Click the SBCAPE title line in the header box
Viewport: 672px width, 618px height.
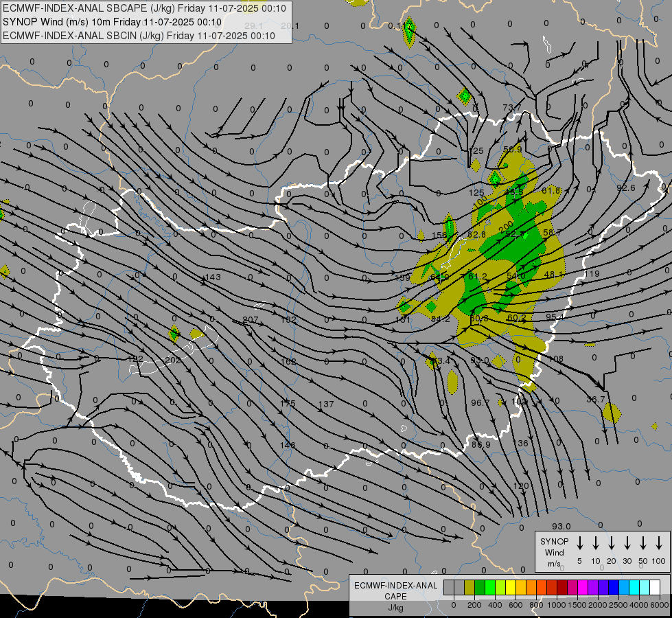coord(144,8)
